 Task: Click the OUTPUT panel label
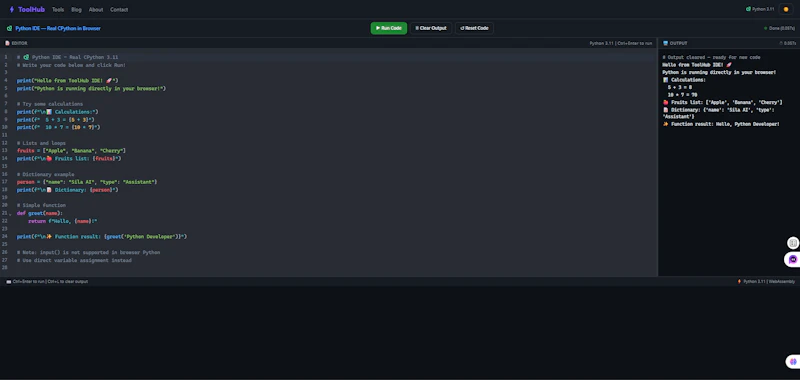click(x=679, y=43)
